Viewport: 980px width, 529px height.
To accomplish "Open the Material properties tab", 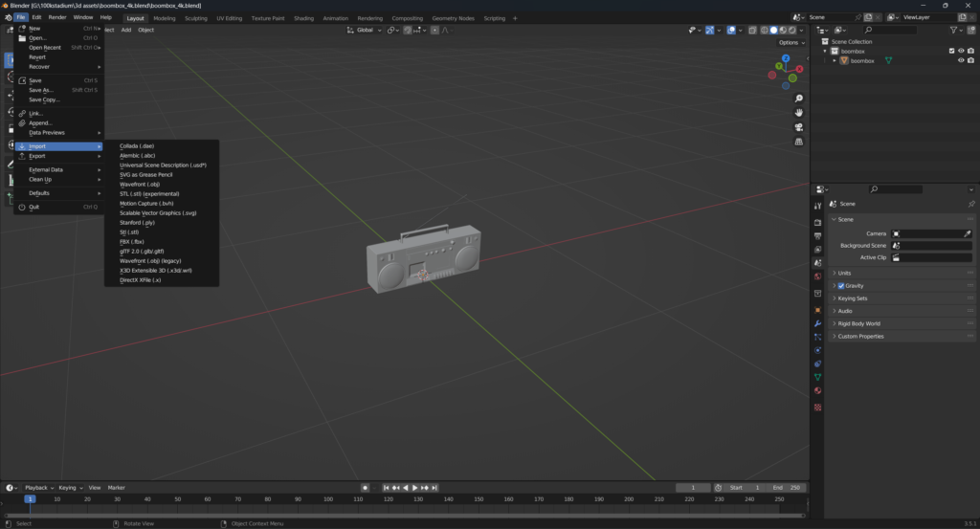I will coord(817,391).
